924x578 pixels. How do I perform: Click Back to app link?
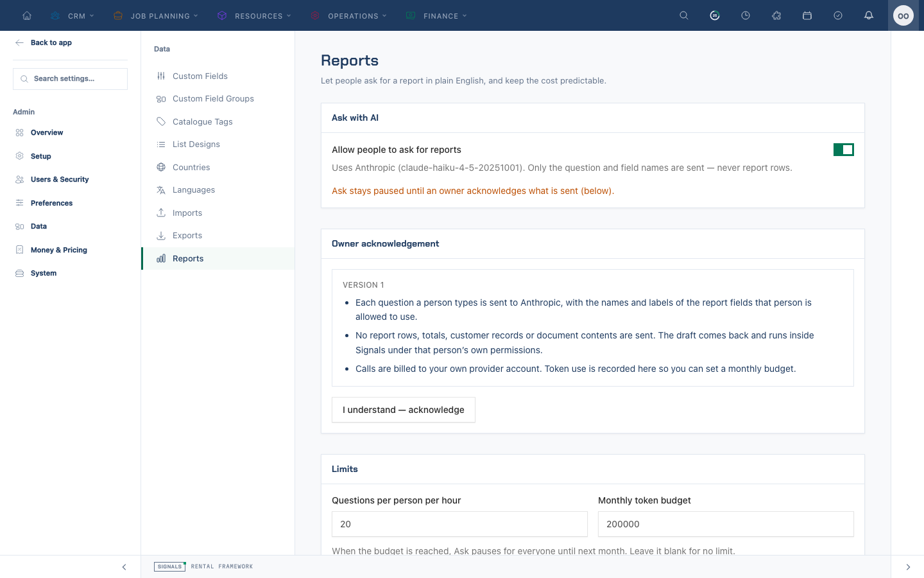point(44,42)
